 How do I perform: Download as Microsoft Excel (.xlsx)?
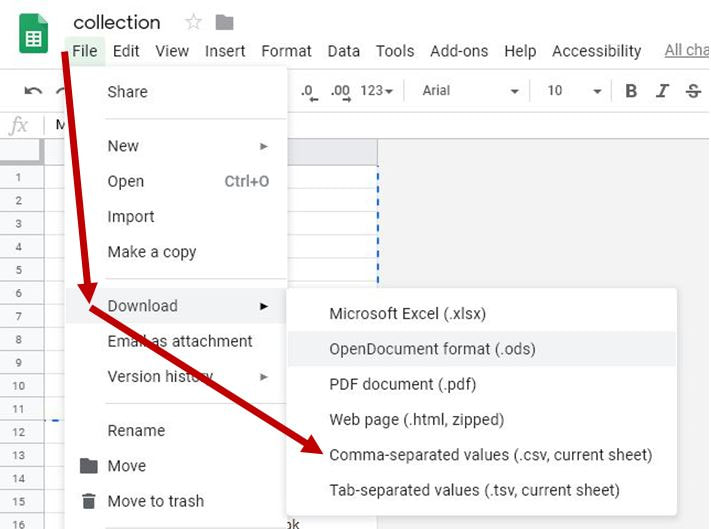[482, 314]
